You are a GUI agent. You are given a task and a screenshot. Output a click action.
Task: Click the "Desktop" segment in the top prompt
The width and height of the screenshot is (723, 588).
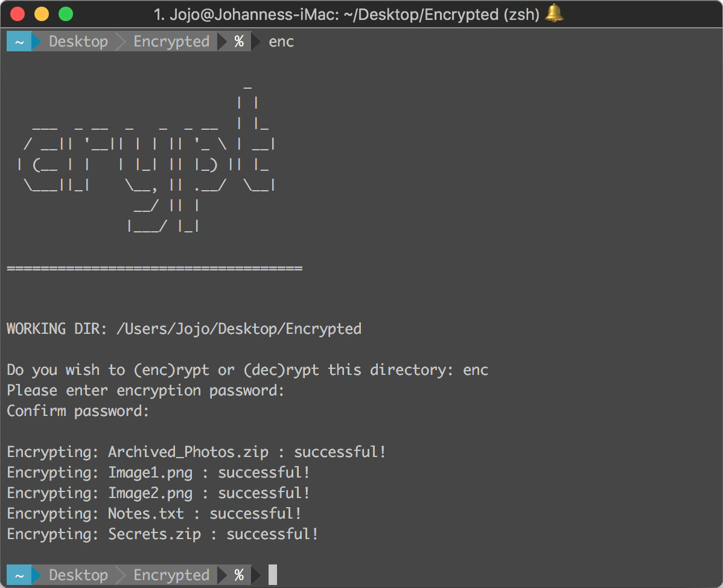78,42
